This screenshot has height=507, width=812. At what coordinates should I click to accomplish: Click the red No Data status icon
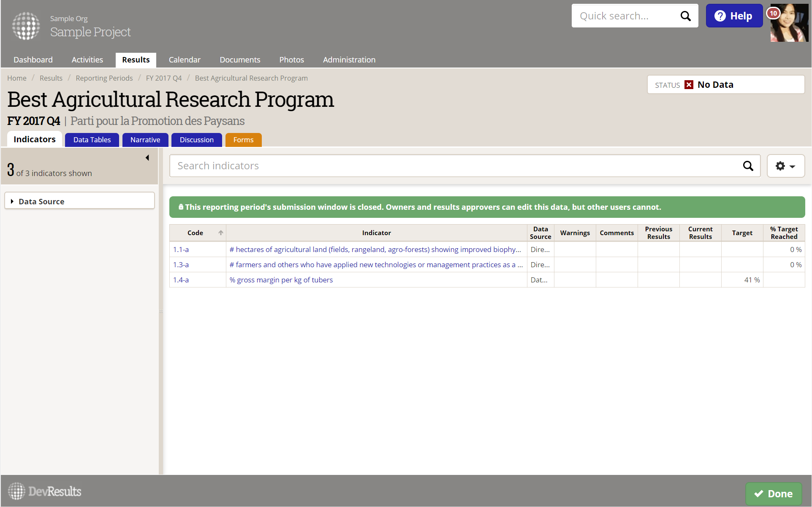(x=689, y=85)
